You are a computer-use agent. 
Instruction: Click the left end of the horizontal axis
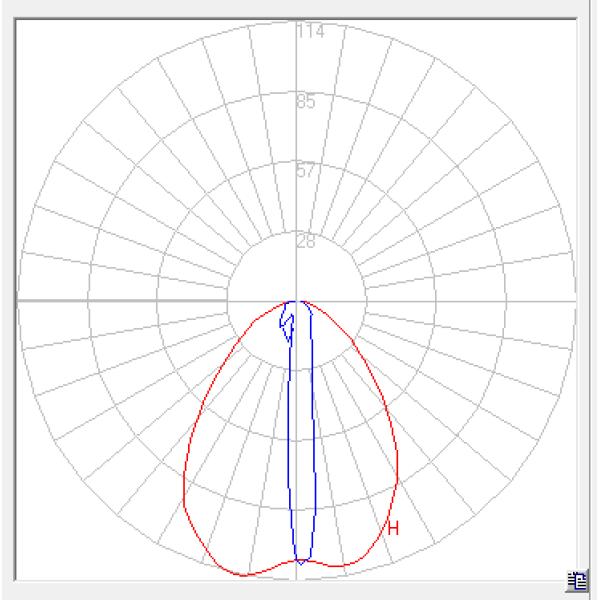tap(20, 300)
